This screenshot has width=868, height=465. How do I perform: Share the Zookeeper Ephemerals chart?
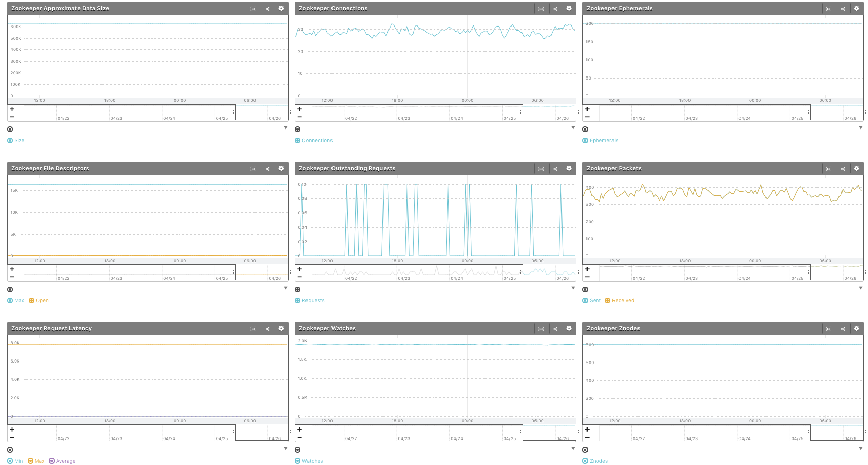pos(843,9)
